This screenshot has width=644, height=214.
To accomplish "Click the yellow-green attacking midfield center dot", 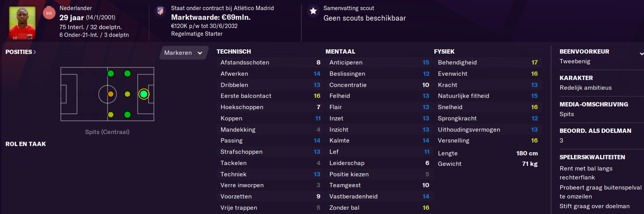I will pyautogui.click(x=127, y=94).
